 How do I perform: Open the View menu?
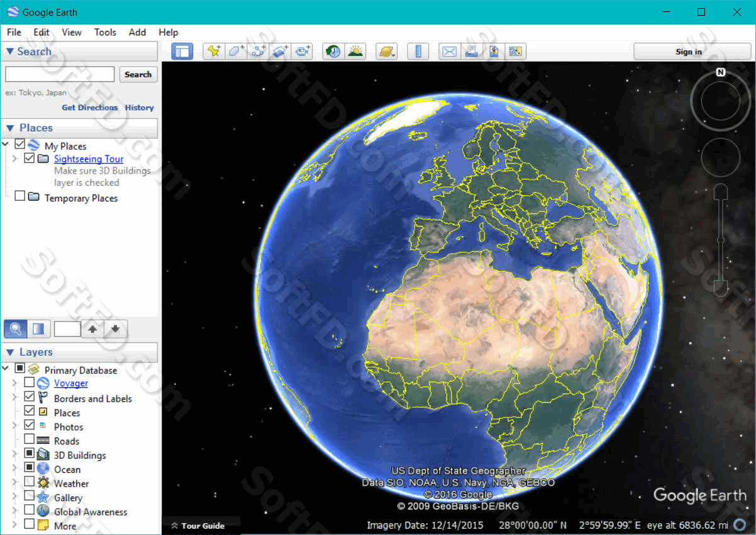(72, 32)
